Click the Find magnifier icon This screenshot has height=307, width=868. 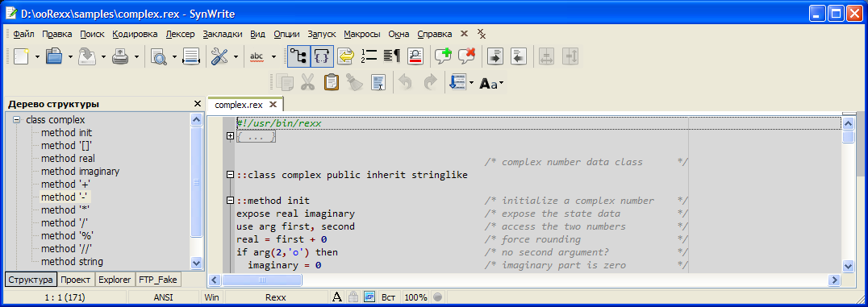pos(159,56)
